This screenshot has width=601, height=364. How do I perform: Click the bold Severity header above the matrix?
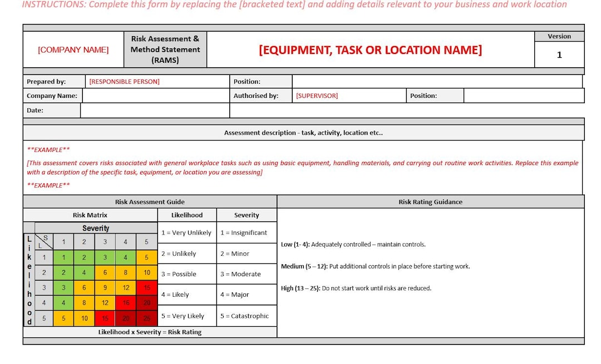[96, 228]
